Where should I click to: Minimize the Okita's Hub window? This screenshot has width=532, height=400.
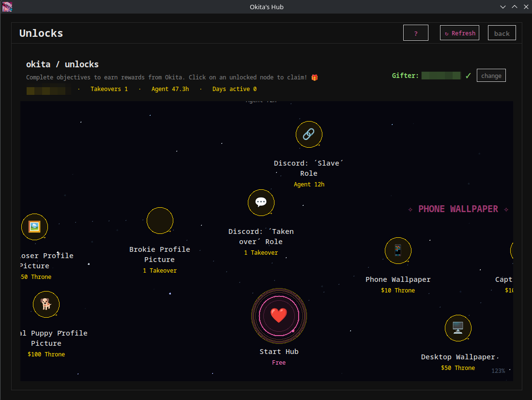(503, 7)
